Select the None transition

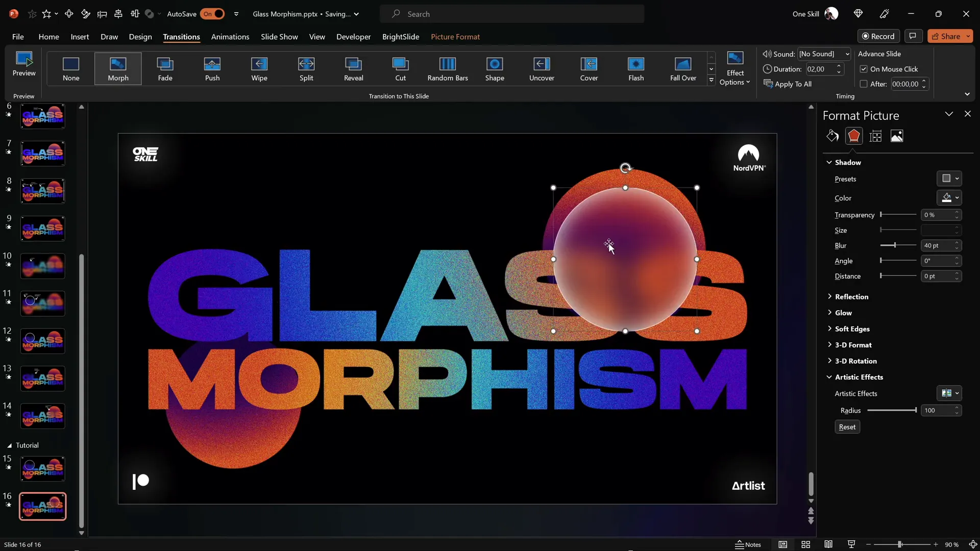click(x=71, y=68)
